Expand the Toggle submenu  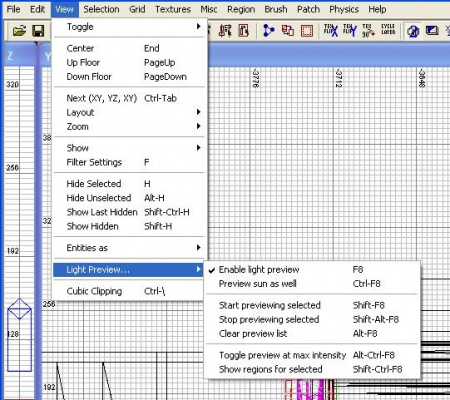tap(129, 27)
